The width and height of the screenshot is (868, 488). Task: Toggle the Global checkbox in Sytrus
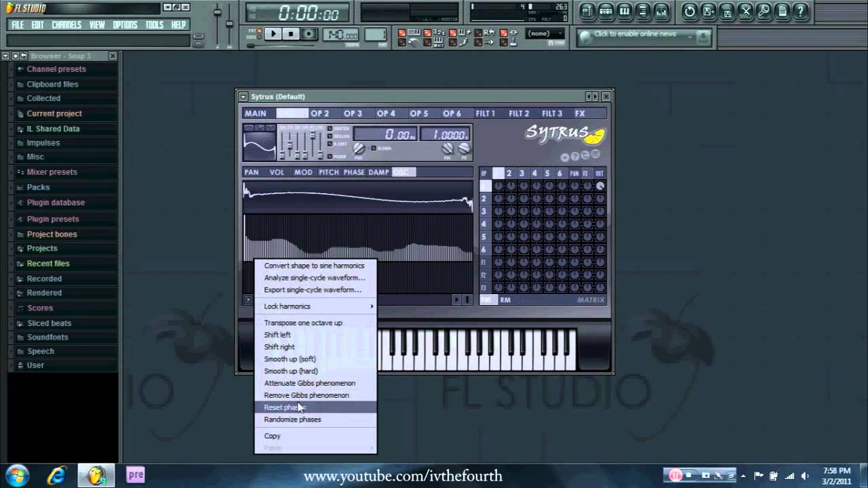click(x=373, y=148)
